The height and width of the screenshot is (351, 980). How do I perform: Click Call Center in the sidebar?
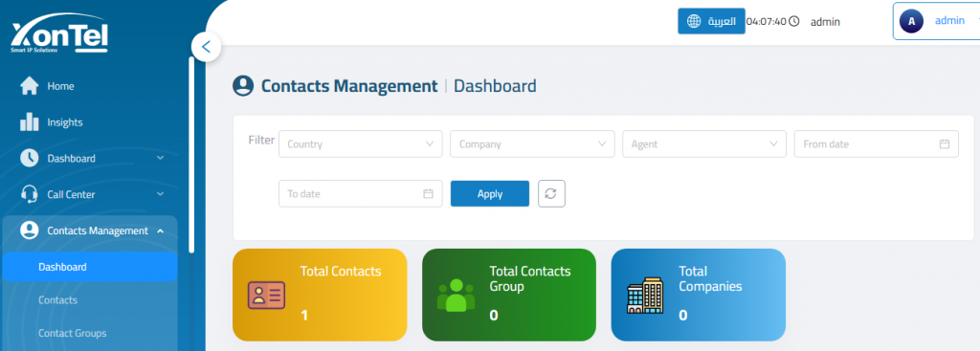point(71,194)
